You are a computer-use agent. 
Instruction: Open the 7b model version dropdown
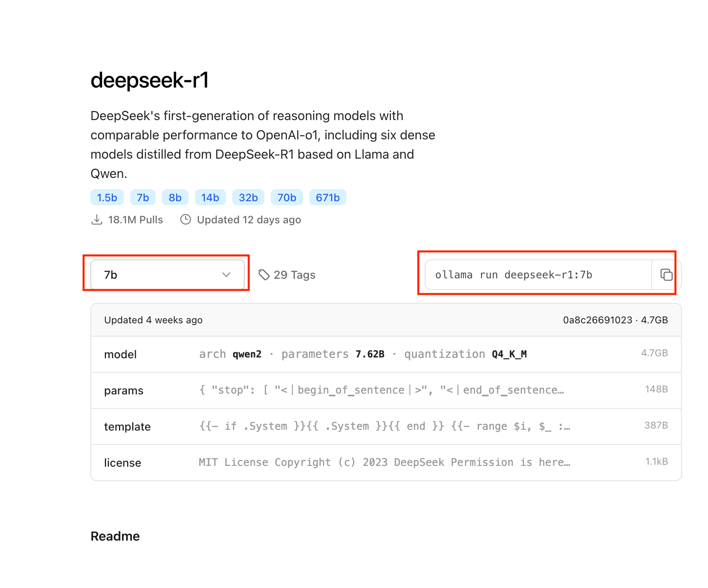167,275
